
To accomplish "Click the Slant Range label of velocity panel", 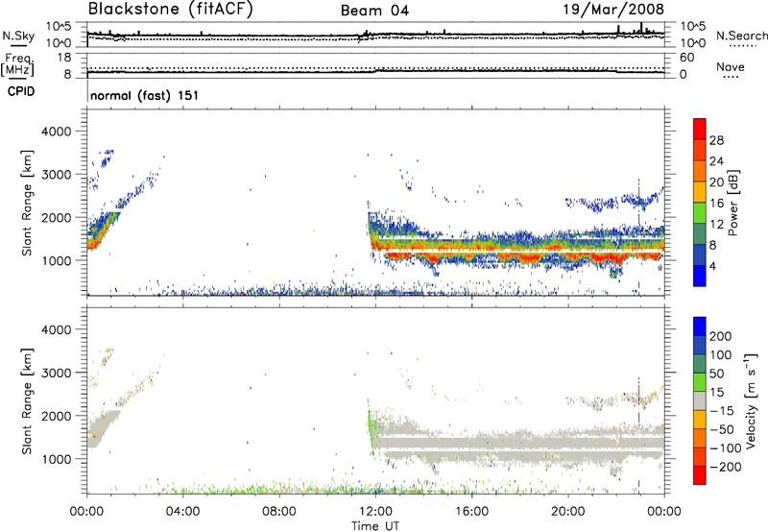I will pyautogui.click(x=27, y=401).
